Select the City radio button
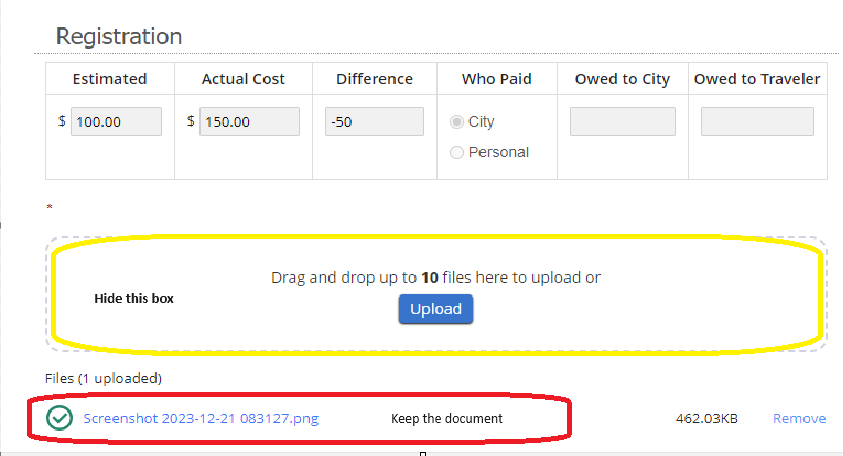Viewport: 843px width, 456px height. pyautogui.click(x=456, y=122)
